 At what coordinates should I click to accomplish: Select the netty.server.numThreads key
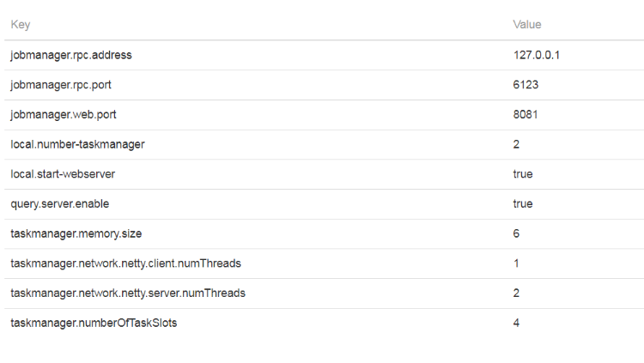(128, 293)
